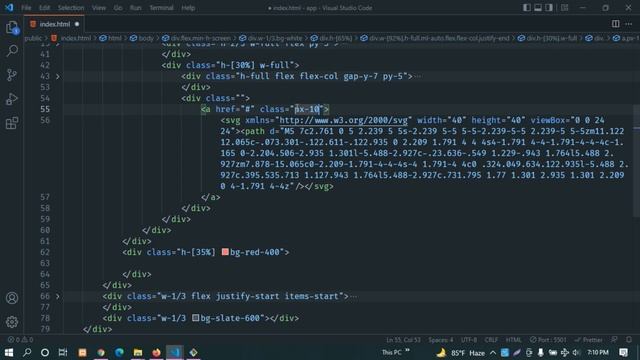Open the Search view in activity bar

12,51
